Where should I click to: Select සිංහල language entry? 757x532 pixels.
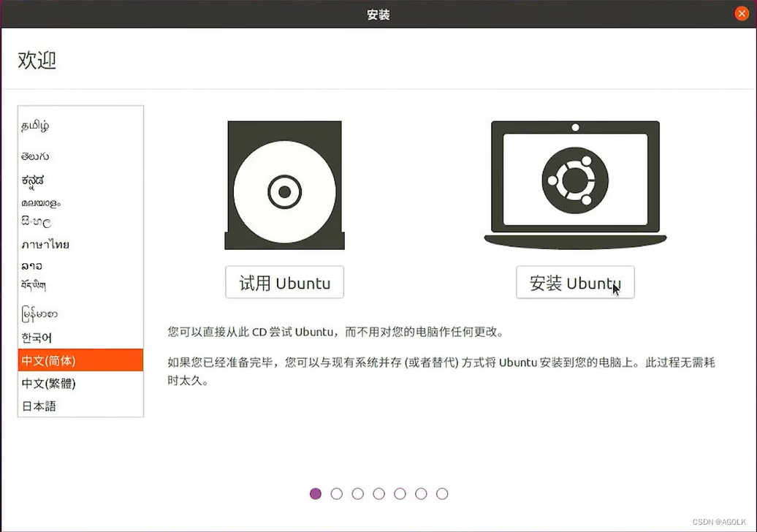point(80,222)
